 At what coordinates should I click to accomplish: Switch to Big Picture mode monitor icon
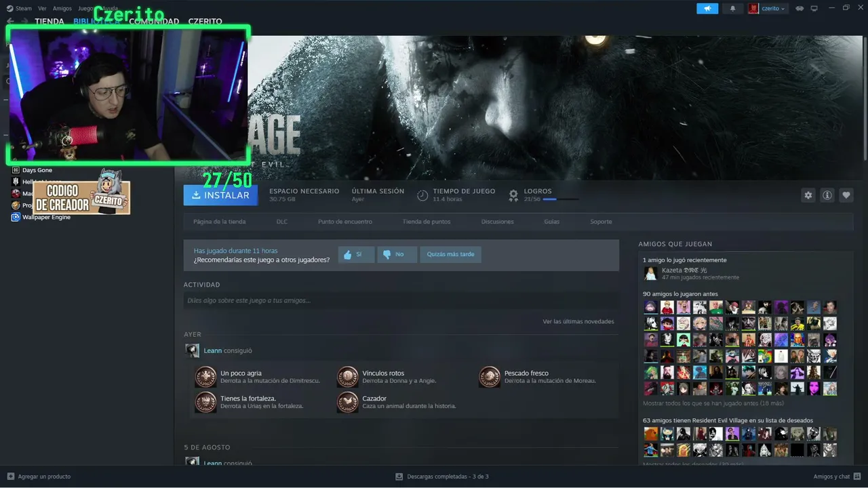click(814, 8)
